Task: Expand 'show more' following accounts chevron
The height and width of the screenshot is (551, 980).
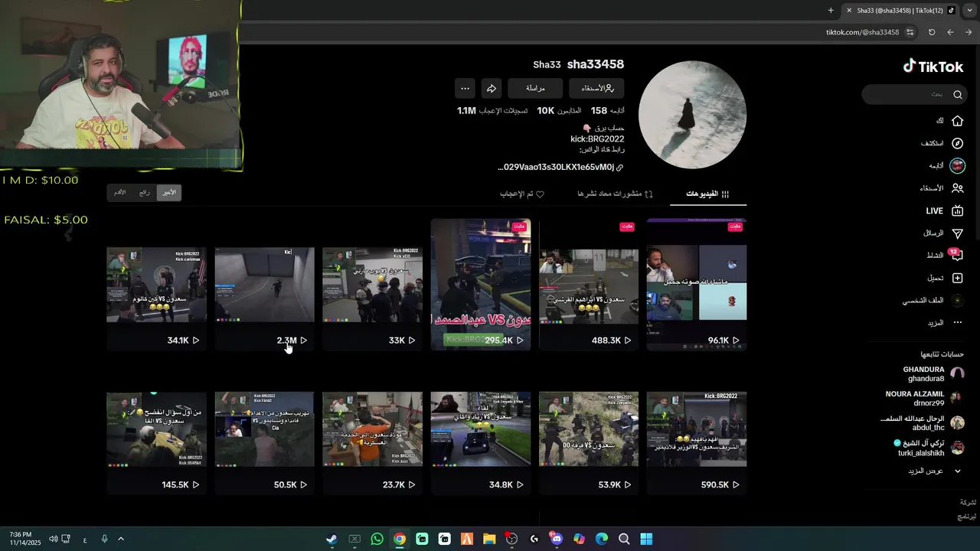Action: point(957,471)
